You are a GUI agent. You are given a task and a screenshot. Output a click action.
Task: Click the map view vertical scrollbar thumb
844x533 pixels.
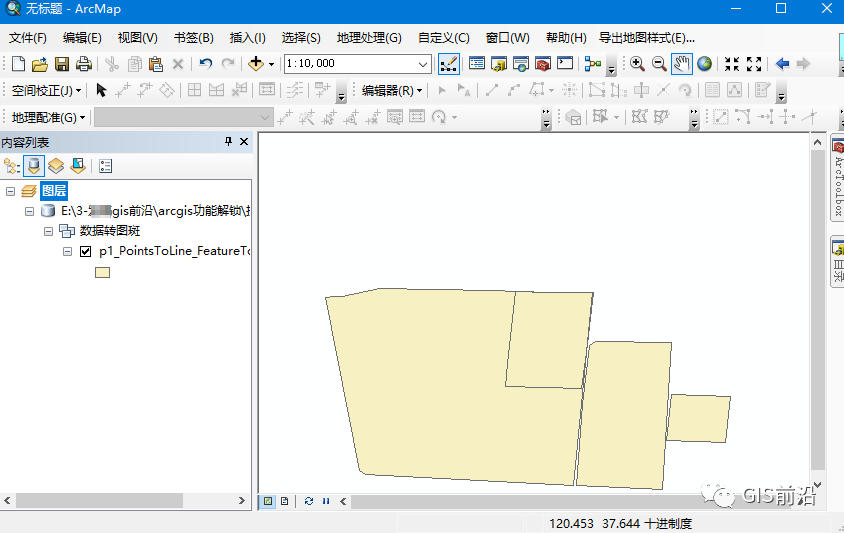[818, 310]
